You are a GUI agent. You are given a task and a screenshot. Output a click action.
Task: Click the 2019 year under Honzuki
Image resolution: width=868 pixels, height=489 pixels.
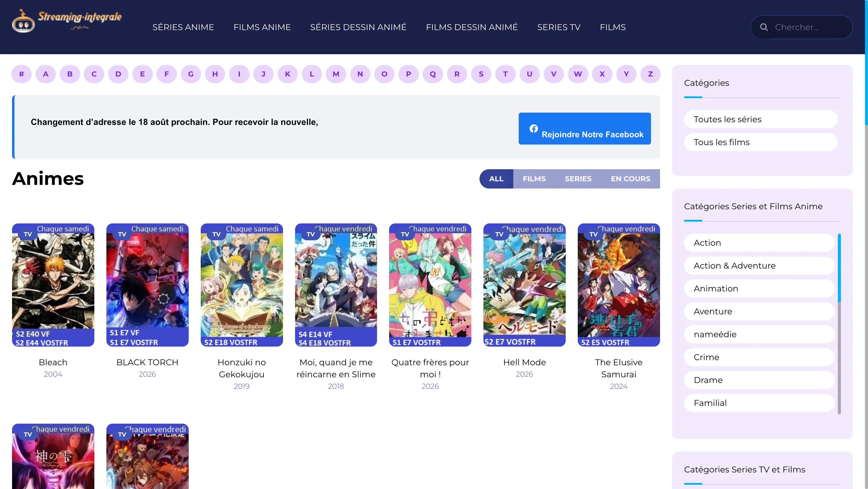point(242,386)
